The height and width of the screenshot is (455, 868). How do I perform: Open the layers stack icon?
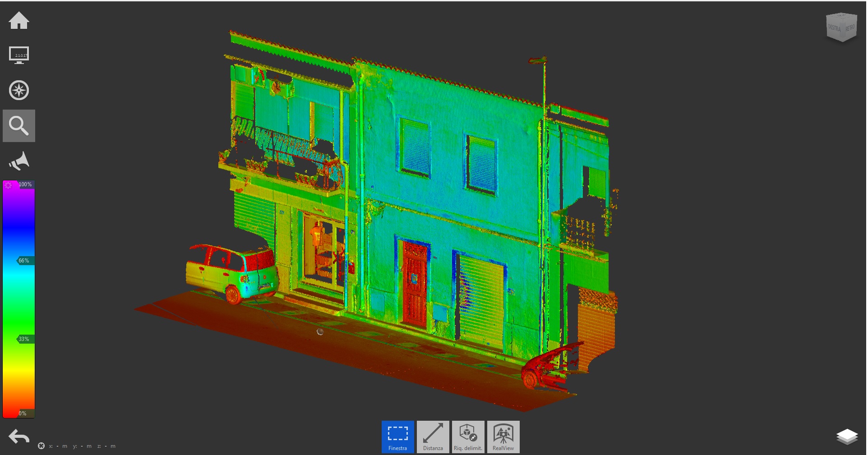pyautogui.click(x=847, y=437)
